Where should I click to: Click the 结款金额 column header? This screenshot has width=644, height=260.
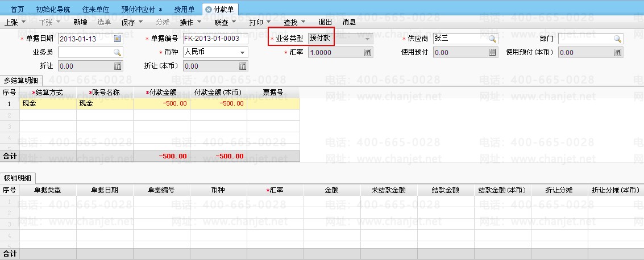click(x=446, y=190)
